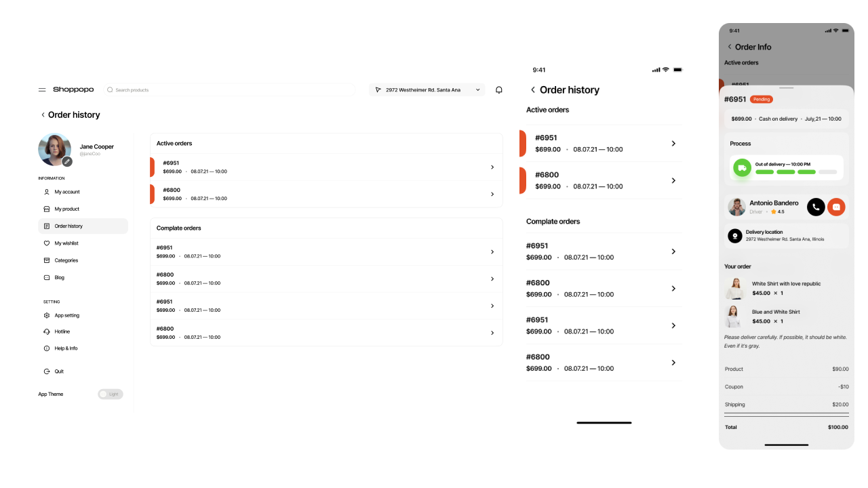Click the green delivery truck icon
The width and height of the screenshot is (868, 488).
point(742,167)
